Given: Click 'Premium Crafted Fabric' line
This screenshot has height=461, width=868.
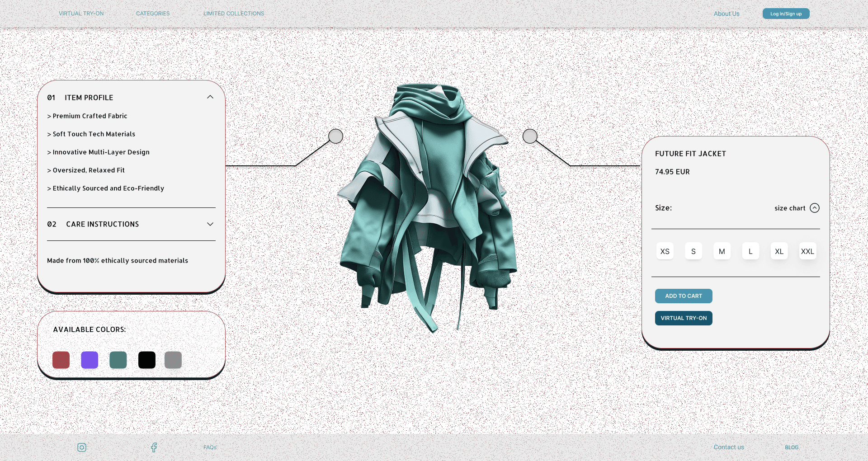Looking at the screenshot, I should click(x=87, y=116).
